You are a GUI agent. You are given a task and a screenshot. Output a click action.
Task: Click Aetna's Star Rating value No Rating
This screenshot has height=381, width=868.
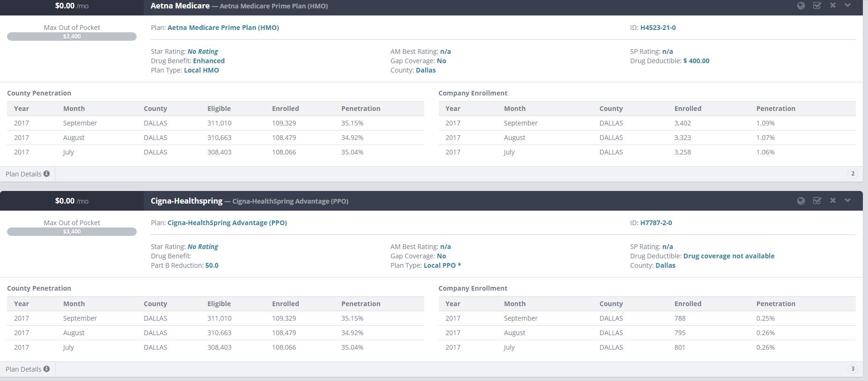pyautogui.click(x=203, y=51)
